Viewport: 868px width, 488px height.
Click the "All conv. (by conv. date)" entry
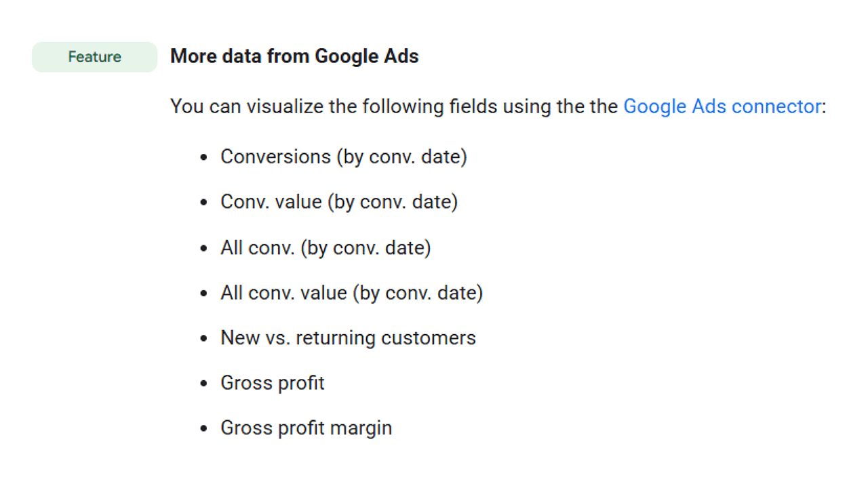coord(325,247)
